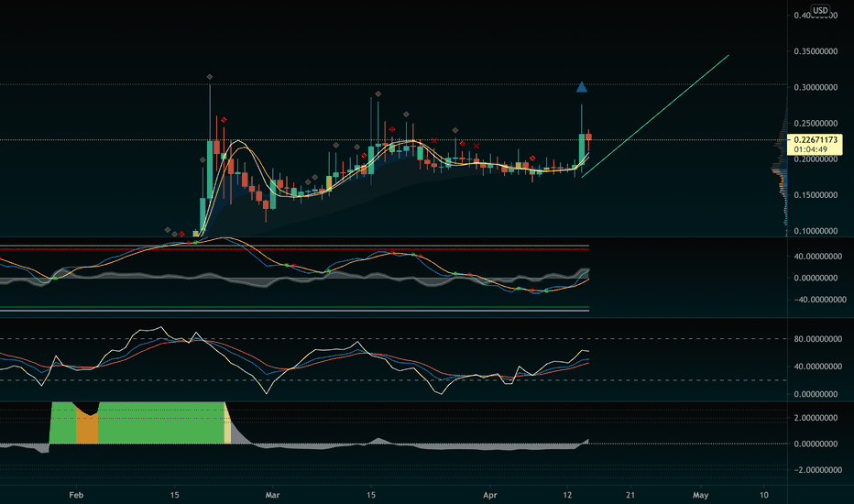Screen dimensions: 854x504
Task: Click the 2.00000000 axis label in bottom pane
Action: coord(816,418)
